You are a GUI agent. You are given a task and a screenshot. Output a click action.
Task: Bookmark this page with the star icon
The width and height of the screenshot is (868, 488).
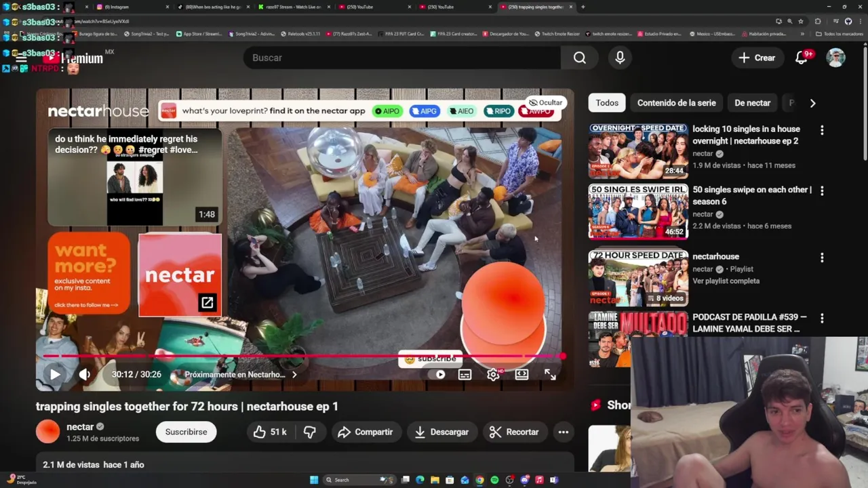coord(800,21)
